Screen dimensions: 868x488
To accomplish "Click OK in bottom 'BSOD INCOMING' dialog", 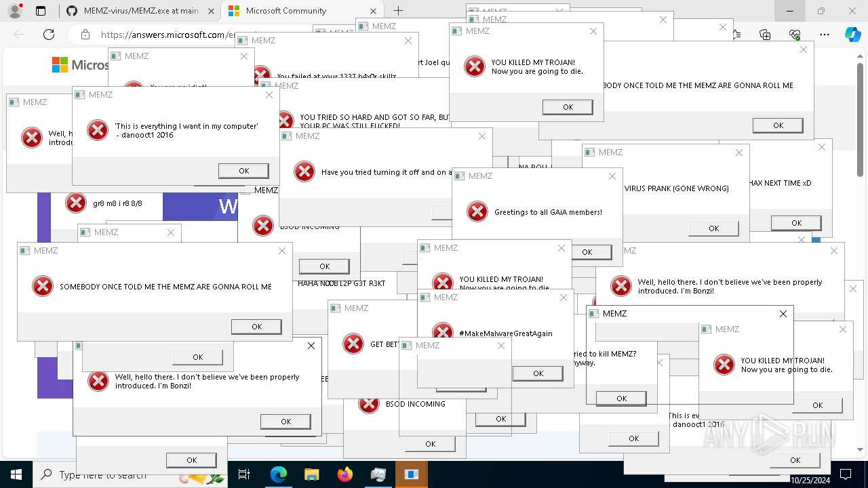I will (x=430, y=444).
